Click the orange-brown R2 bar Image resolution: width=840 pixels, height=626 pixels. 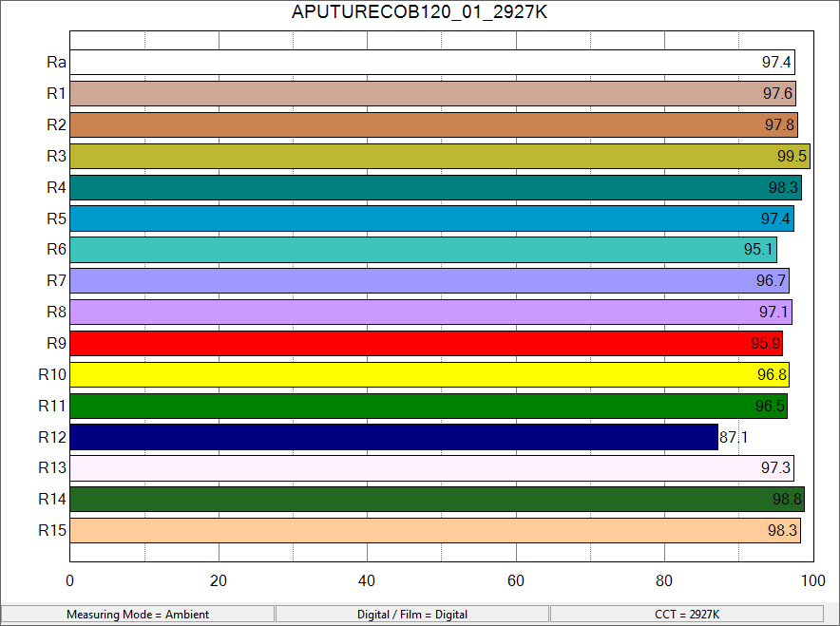432,125
